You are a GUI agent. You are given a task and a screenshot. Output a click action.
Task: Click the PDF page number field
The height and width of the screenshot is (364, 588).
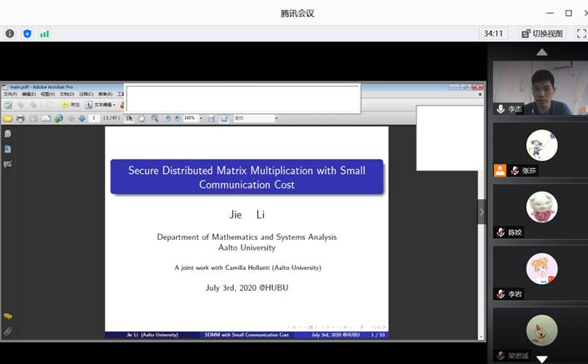95,118
